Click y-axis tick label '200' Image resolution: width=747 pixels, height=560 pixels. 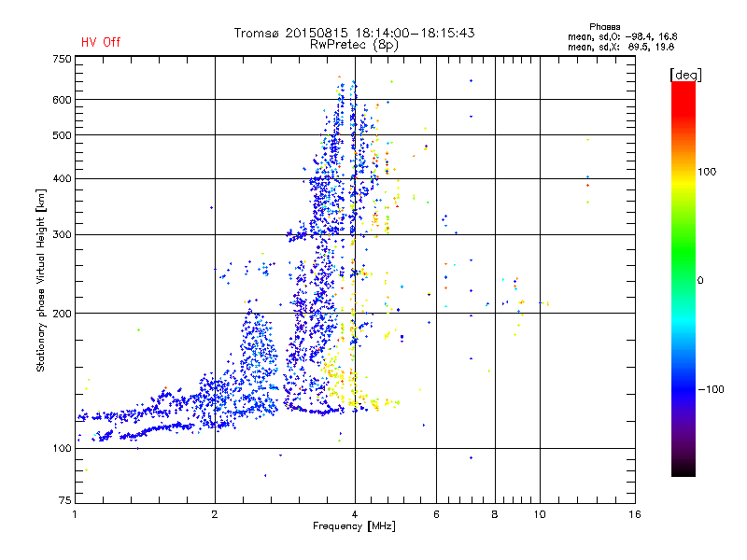62,314
